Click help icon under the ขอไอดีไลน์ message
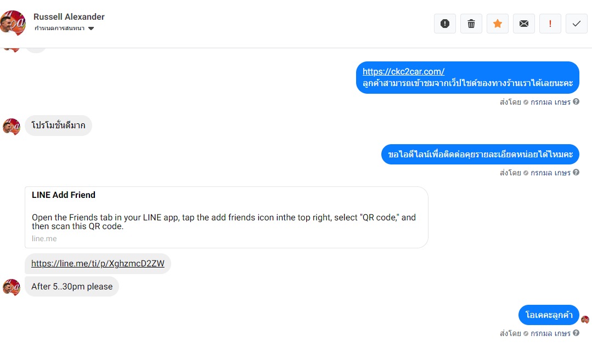The height and width of the screenshot is (364, 592). 576,173
